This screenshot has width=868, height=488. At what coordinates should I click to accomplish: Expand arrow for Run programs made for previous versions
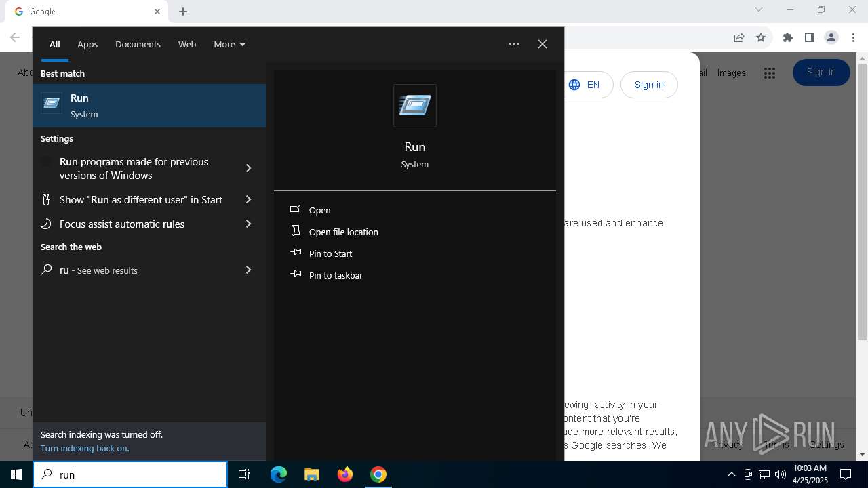pyautogui.click(x=248, y=168)
